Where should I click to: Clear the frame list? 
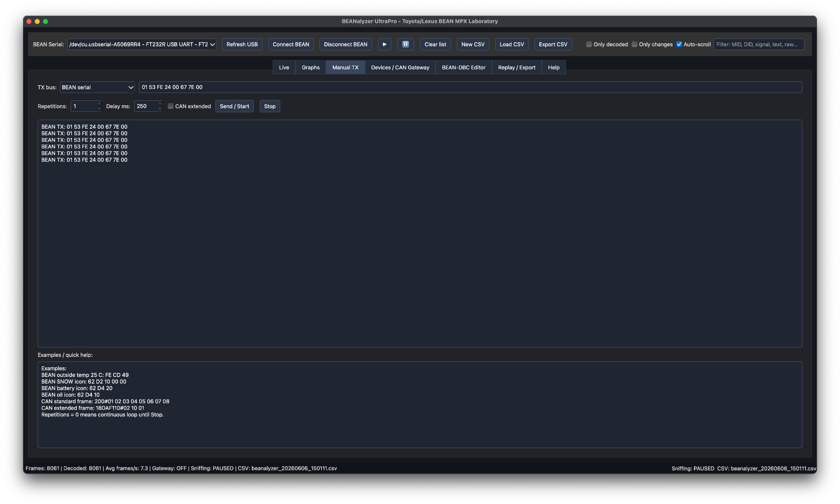click(435, 44)
